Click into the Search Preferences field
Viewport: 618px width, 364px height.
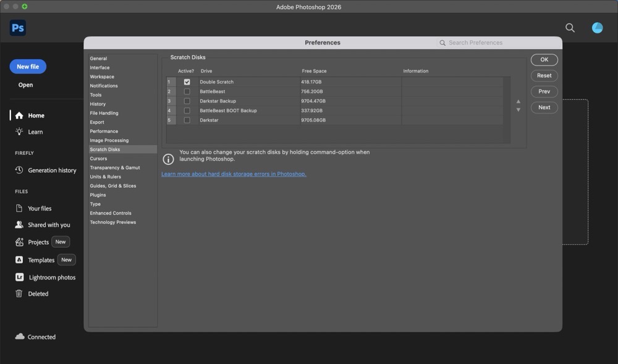[x=499, y=43]
